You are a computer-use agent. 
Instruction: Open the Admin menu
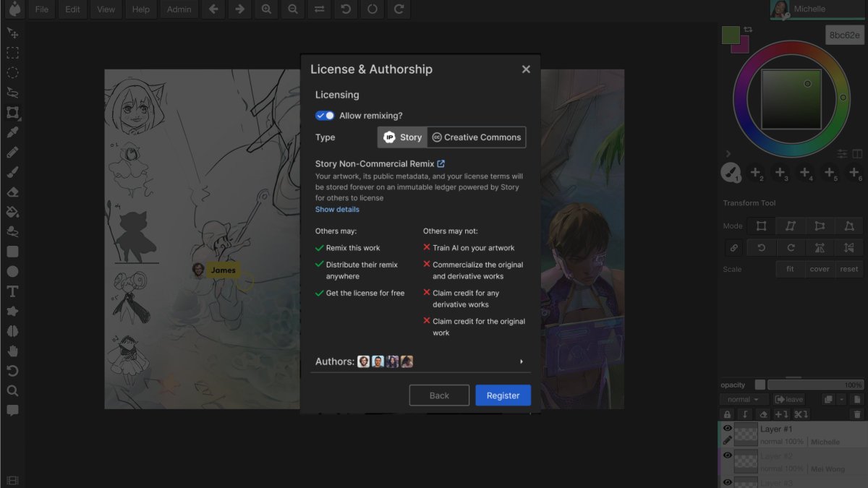point(179,9)
